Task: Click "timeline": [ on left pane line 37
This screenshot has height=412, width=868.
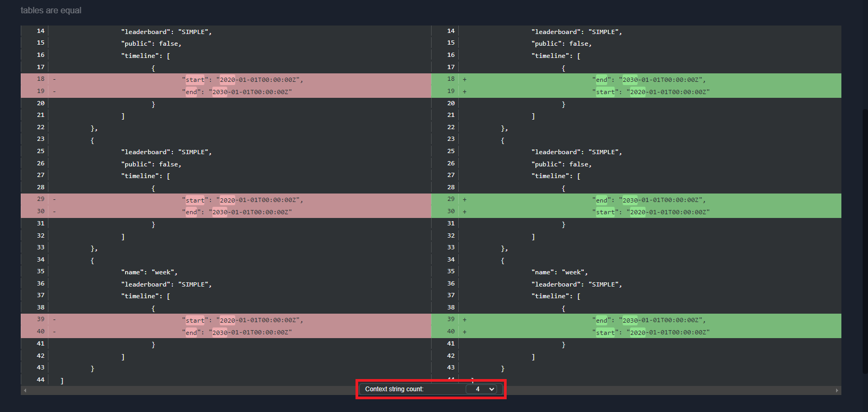Action: tap(145, 296)
